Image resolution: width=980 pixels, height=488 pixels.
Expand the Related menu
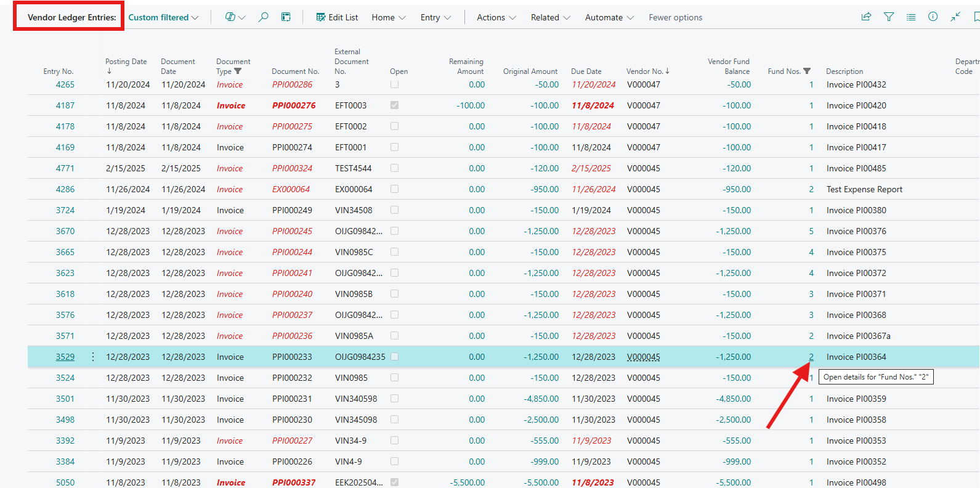551,17
